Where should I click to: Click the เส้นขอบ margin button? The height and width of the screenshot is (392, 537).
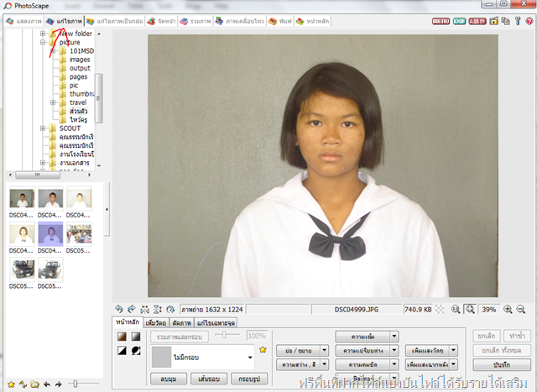[x=209, y=379]
